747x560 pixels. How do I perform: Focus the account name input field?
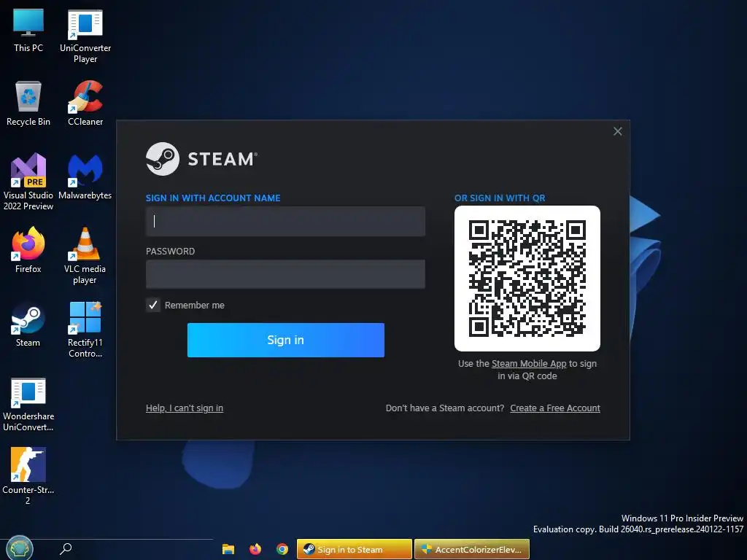pyautogui.click(x=285, y=221)
